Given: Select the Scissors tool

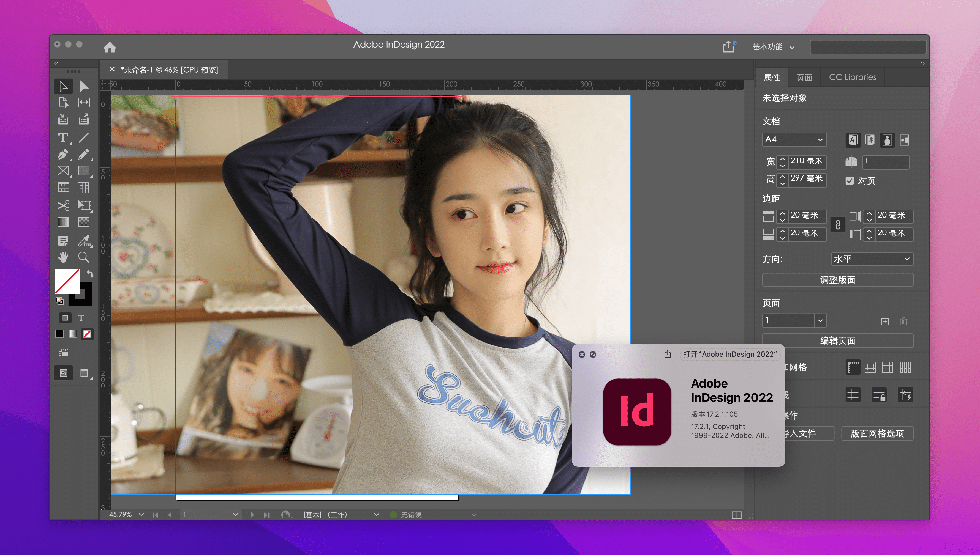Looking at the screenshot, I should coord(63,205).
